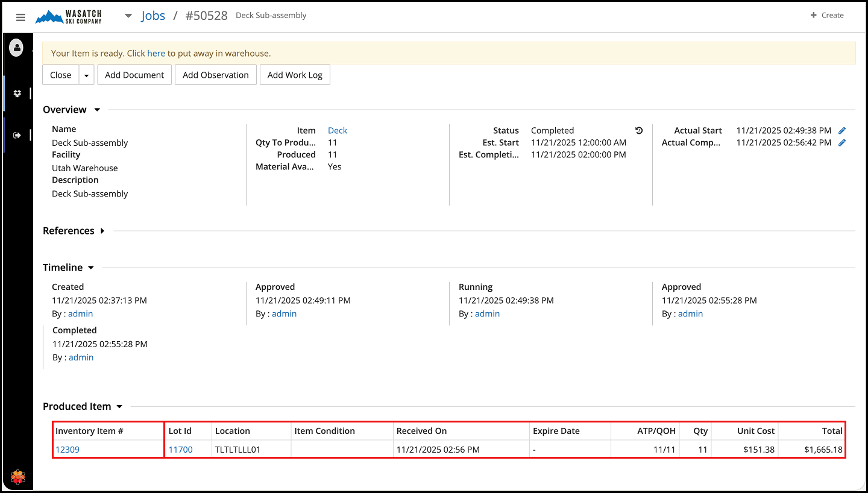Click the Add Work Log button
Image resolution: width=868 pixels, height=493 pixels.
295,75
